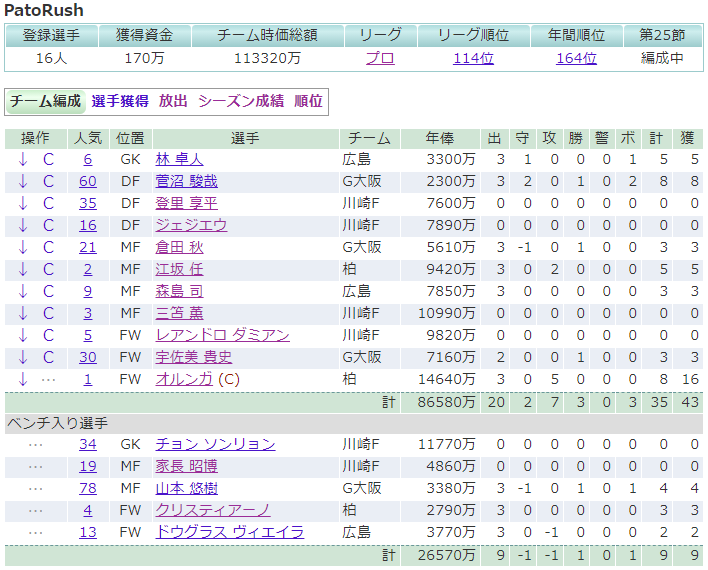Viewport: 708px width, 570px height.
Task: Open the シーズン成績 tab
Action: tap(241, 101)
